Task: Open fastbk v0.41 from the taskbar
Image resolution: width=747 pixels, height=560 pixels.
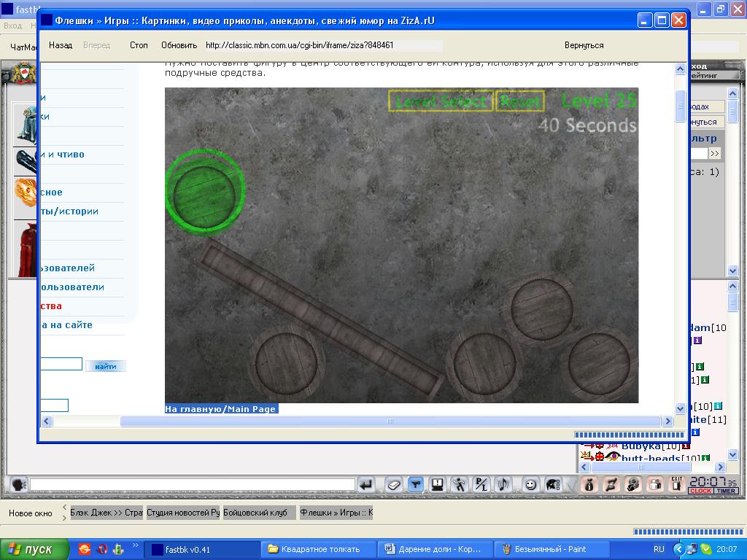Action: 201,549
